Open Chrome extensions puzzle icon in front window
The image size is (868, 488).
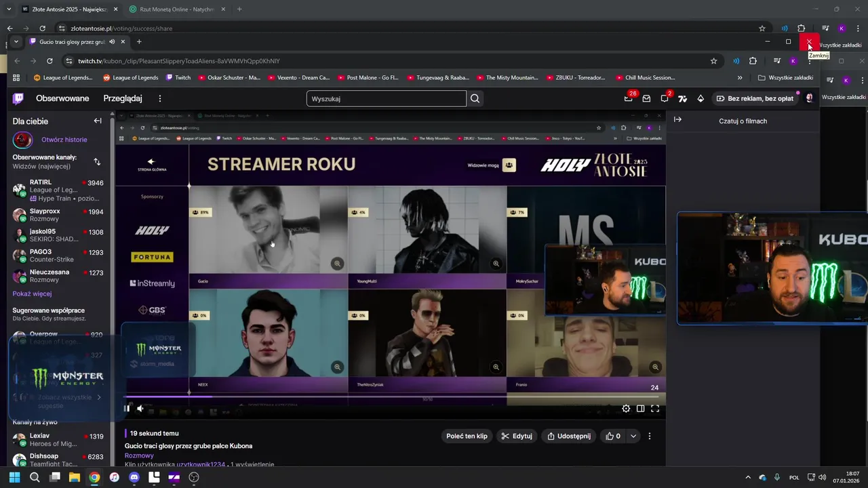[753, 61]
